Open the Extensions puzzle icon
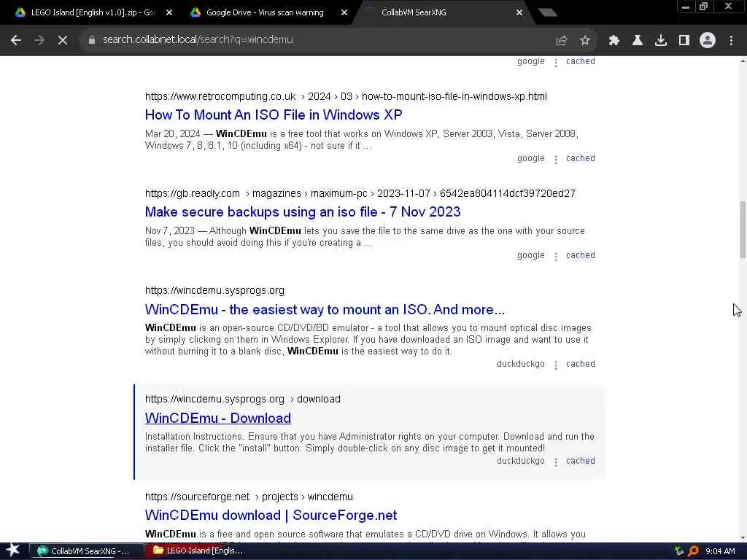Image resolution: width=747 pixels, height=560 pixels. coord(614,40)
